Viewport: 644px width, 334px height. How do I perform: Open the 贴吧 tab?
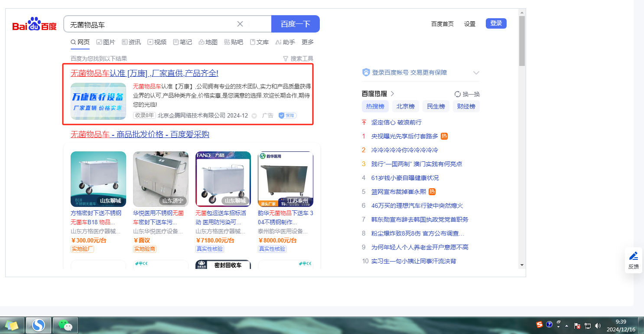pos(234,42)
